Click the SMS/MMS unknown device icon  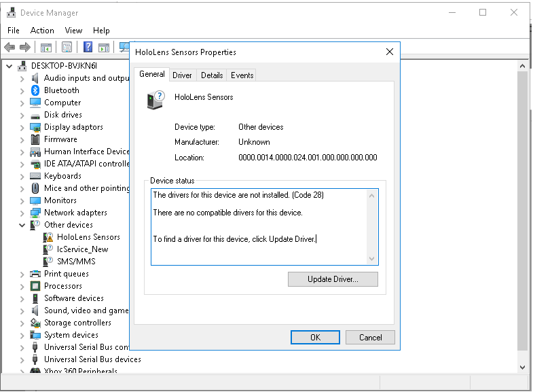pos(48,262)
